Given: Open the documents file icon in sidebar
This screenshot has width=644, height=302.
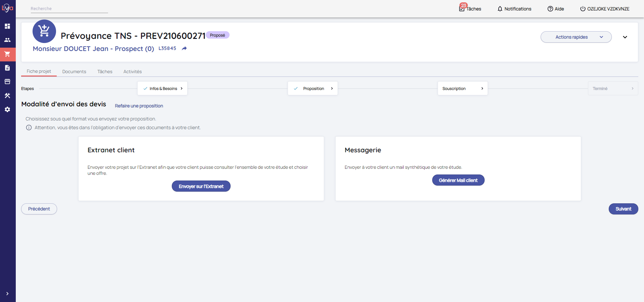Looking at the screenshot, I should (7, 68).
